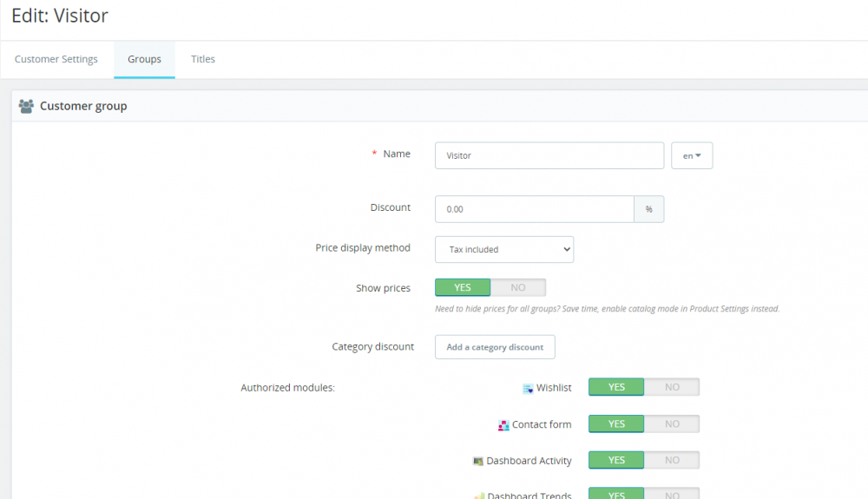Disable Wishlist module with NO
Image resolution: width=868 pixels, height=499 pixels.
pos(672,387)
